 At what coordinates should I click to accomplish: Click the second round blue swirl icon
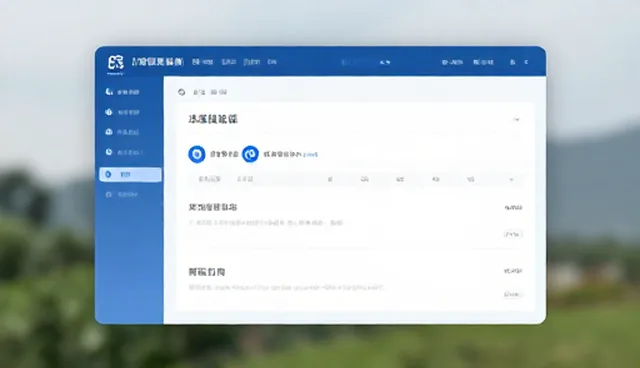pyautogui.click(x=250, y=154)
